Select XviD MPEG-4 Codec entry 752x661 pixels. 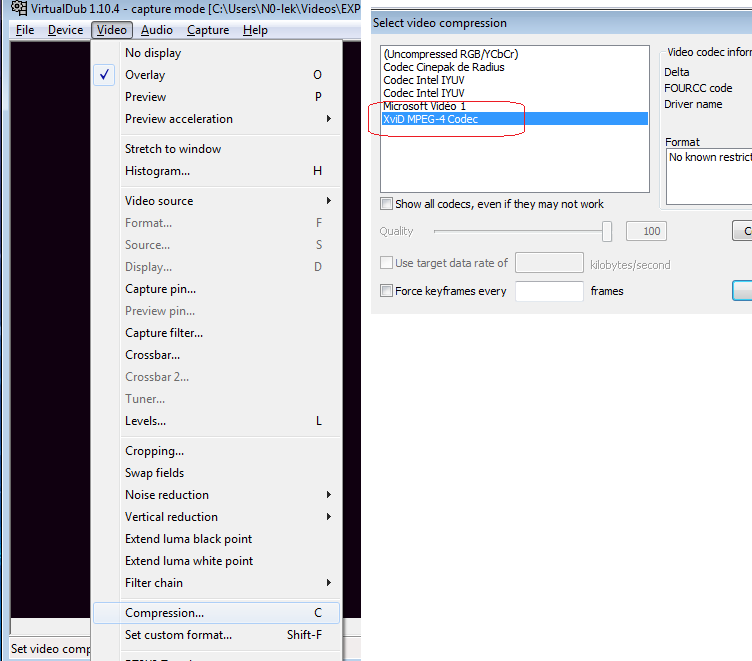point(515,119)
